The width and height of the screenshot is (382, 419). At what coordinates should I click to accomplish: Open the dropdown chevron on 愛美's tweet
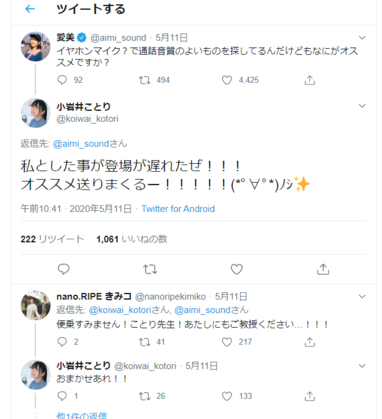click(362, 38)
